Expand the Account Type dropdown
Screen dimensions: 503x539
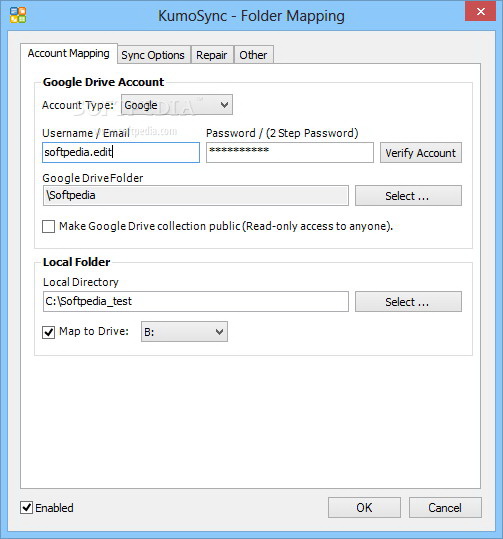point(177,105)
